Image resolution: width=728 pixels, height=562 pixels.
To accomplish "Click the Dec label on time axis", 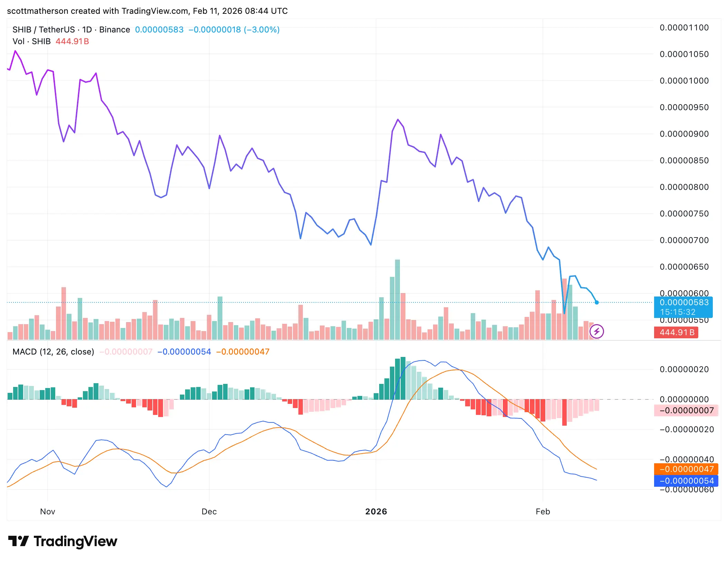I will (209, 512).
